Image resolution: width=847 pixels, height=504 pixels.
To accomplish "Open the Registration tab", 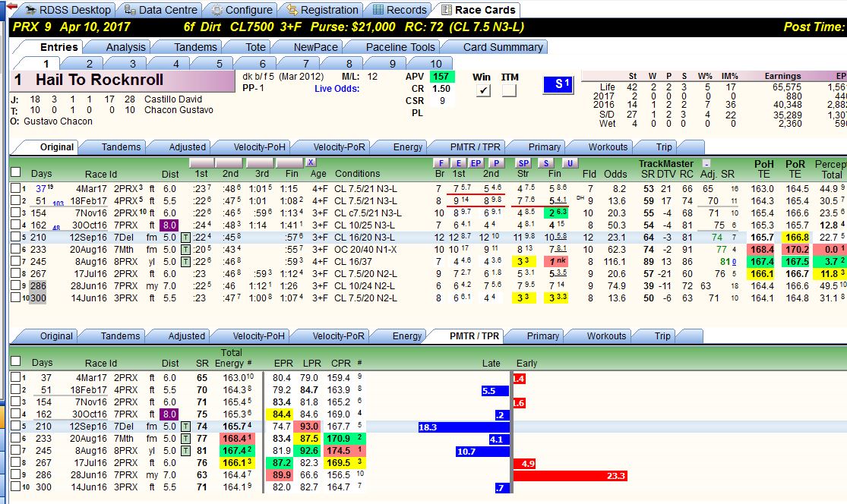I will click(323, 10).
